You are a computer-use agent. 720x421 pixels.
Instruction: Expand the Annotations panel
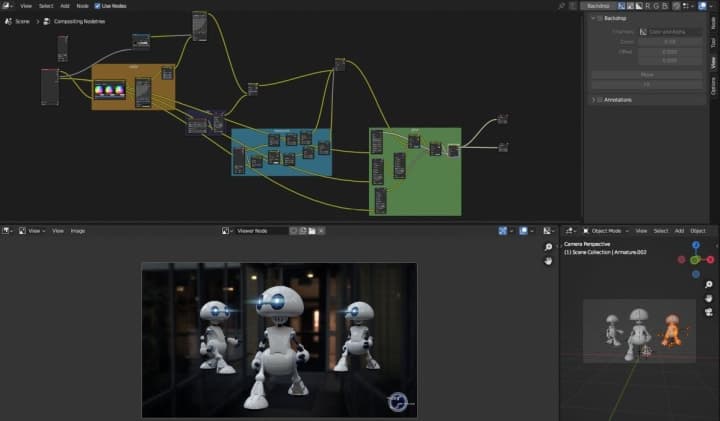click(x=596, y=100)
